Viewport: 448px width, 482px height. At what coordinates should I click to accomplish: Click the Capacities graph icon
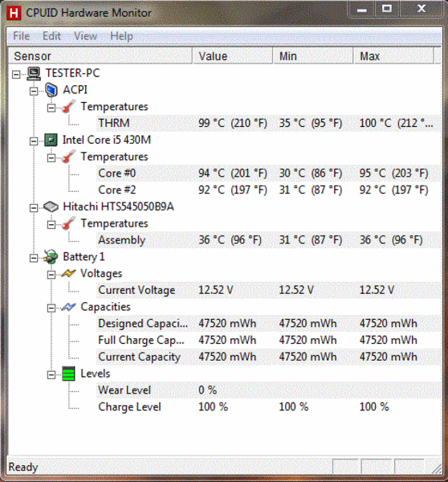tap(68, 307)
